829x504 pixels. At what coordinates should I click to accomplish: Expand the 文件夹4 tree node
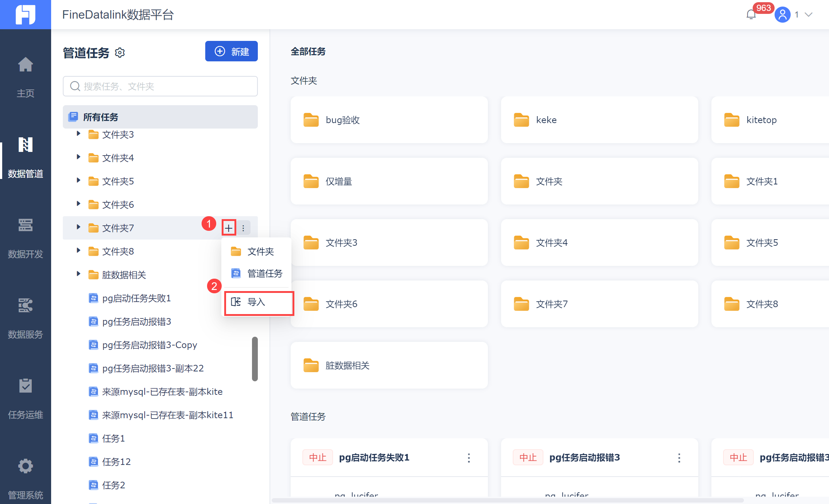click(78, 157)
